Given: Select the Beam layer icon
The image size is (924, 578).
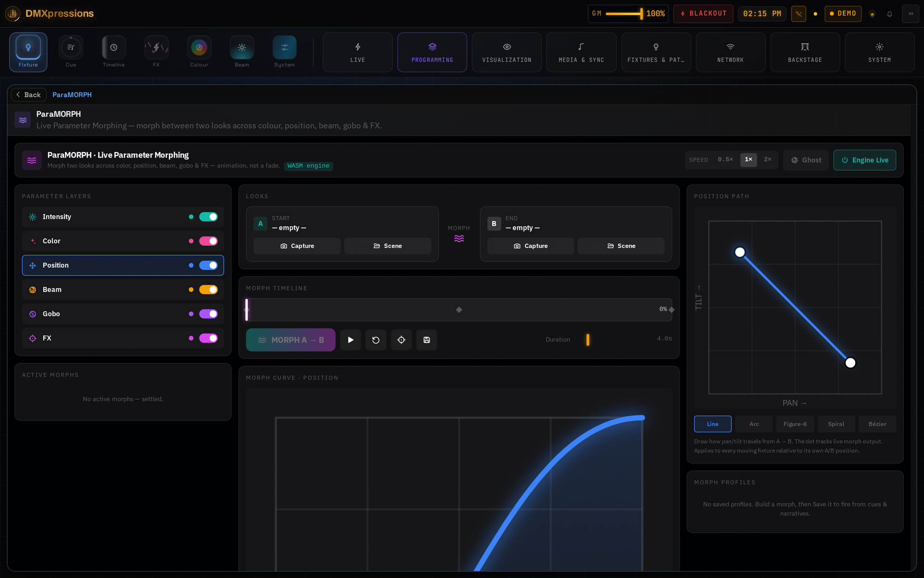Looking at the screenshot, I should tap(33, 289).
